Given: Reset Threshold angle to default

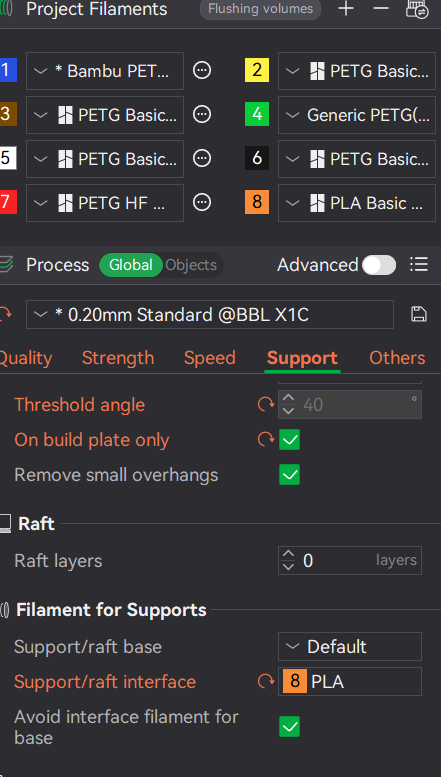Looking at the screenshot, I should (x=266, y=405).
